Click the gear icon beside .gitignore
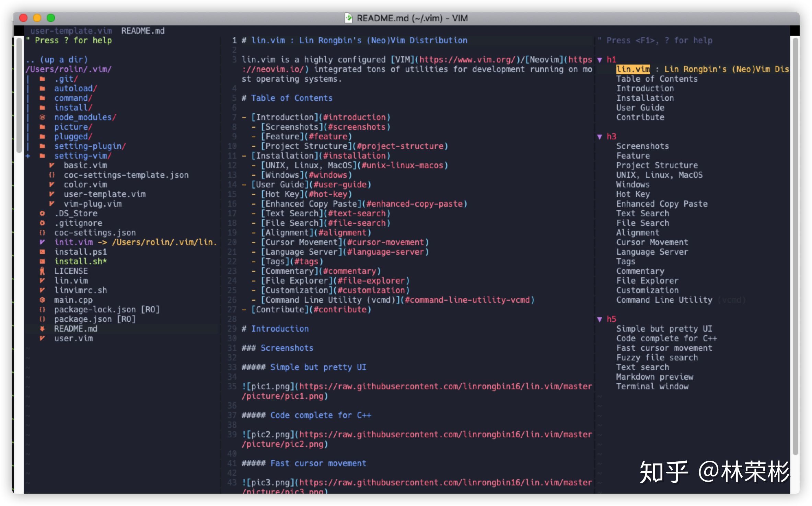The width and height of the screenshot is (812, 506). click(x=42, y=223)
